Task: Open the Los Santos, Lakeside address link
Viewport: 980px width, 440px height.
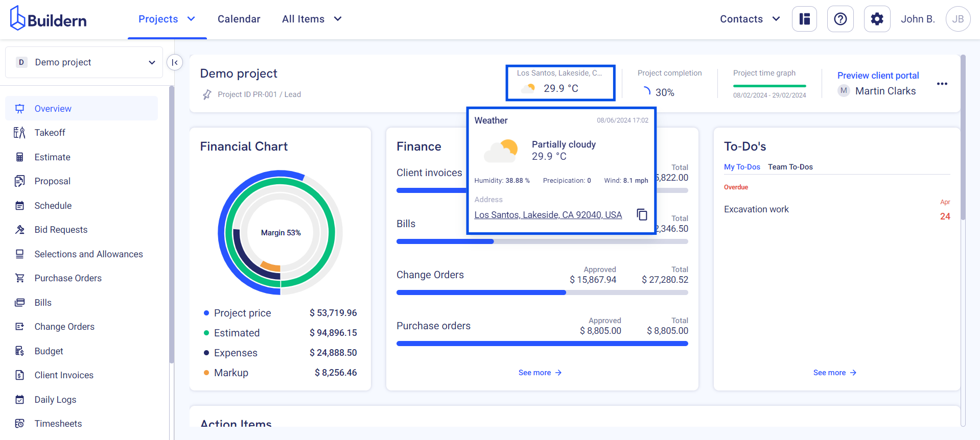Action: (548, 215)
